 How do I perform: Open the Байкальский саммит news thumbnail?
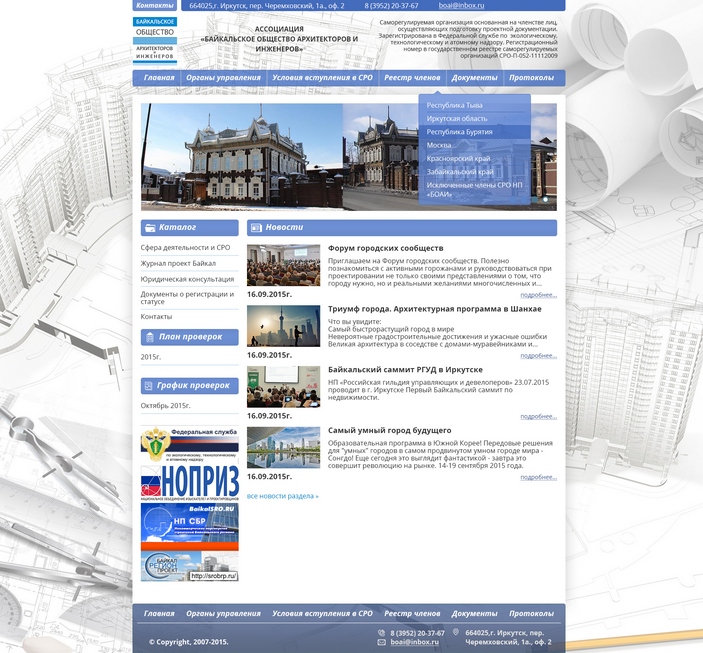point(283,387)
